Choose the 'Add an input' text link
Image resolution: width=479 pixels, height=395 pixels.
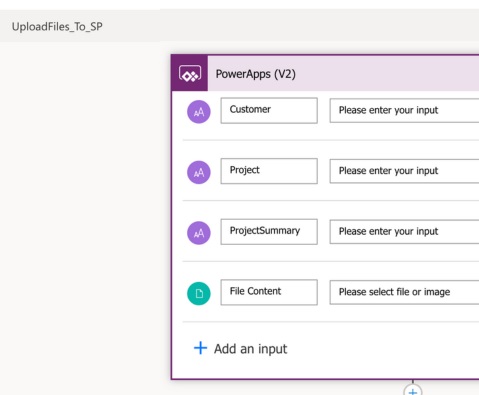250,349
